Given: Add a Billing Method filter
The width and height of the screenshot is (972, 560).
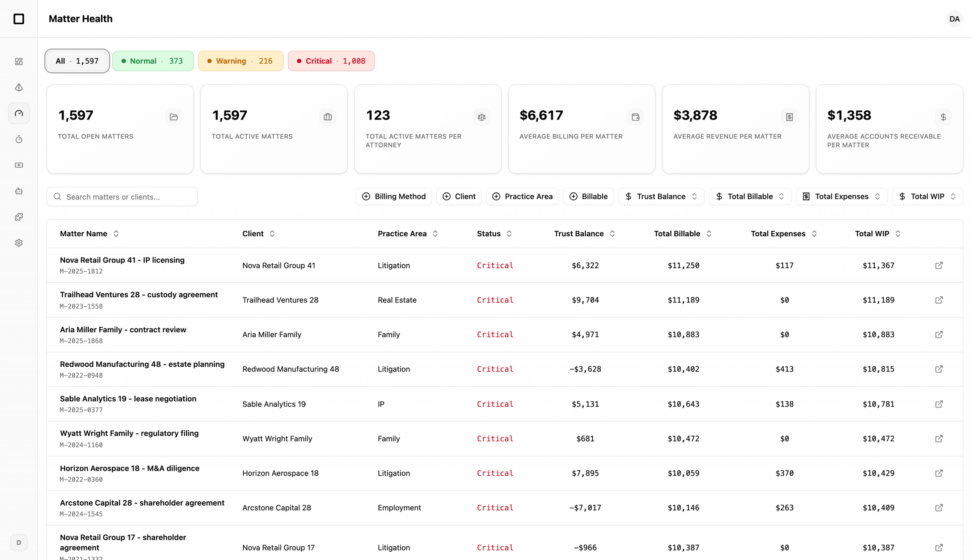Looking at the screenshot, I should [x=394, y=197].
